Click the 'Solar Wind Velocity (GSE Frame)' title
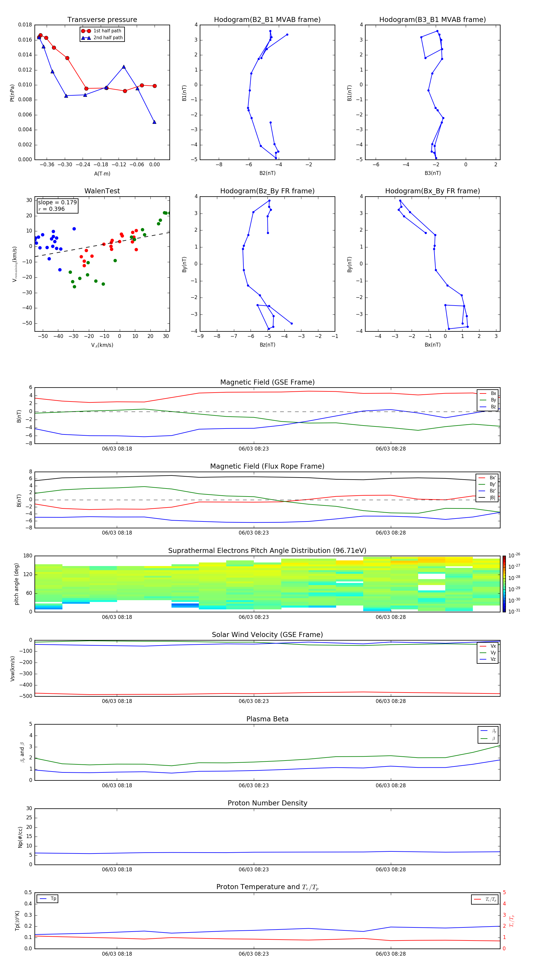 click(267, 635)
